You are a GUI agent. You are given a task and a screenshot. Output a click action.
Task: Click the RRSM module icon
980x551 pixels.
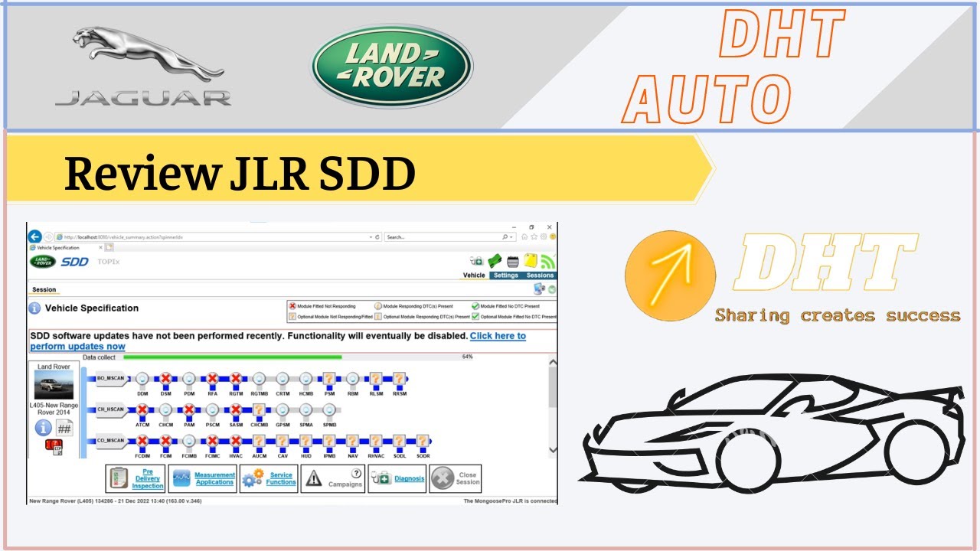[399, 378]
